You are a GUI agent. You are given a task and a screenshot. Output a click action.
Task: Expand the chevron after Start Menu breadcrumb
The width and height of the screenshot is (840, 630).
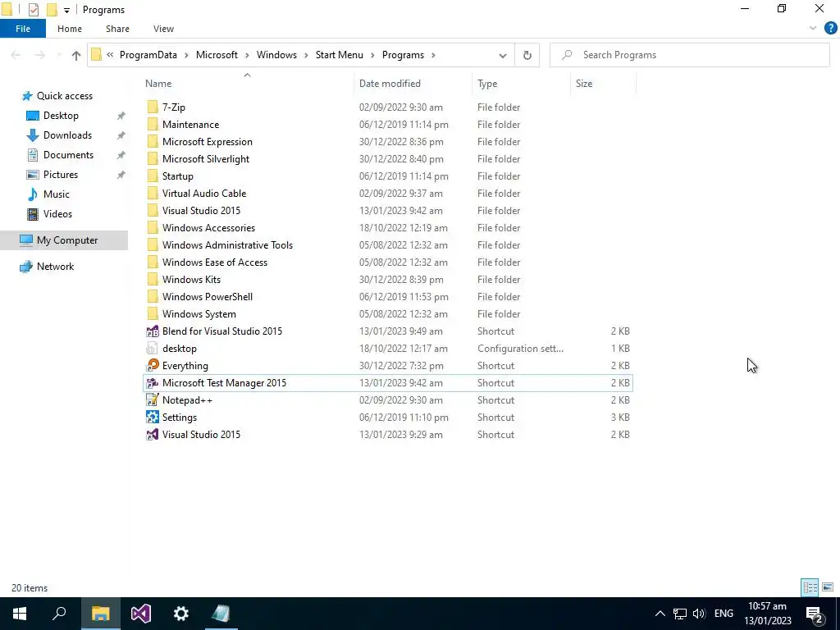pos(373,55)
